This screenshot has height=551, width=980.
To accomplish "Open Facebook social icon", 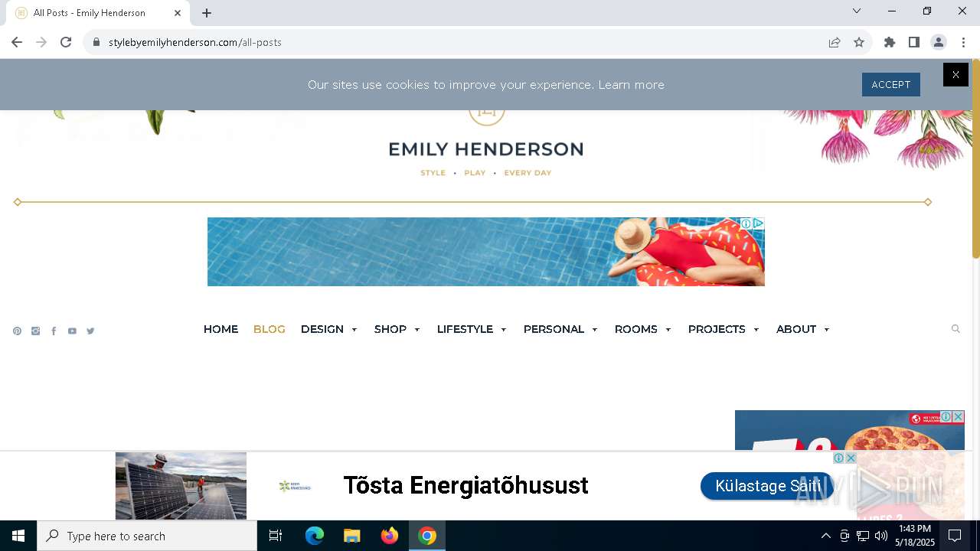I will coord(54,331).
